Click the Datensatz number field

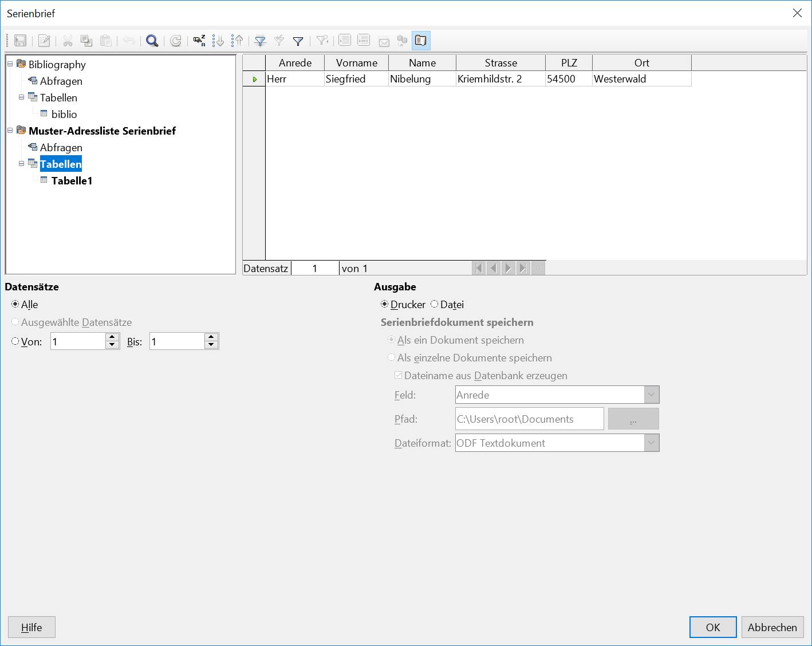pyautogui.click(x=315, y=268)
